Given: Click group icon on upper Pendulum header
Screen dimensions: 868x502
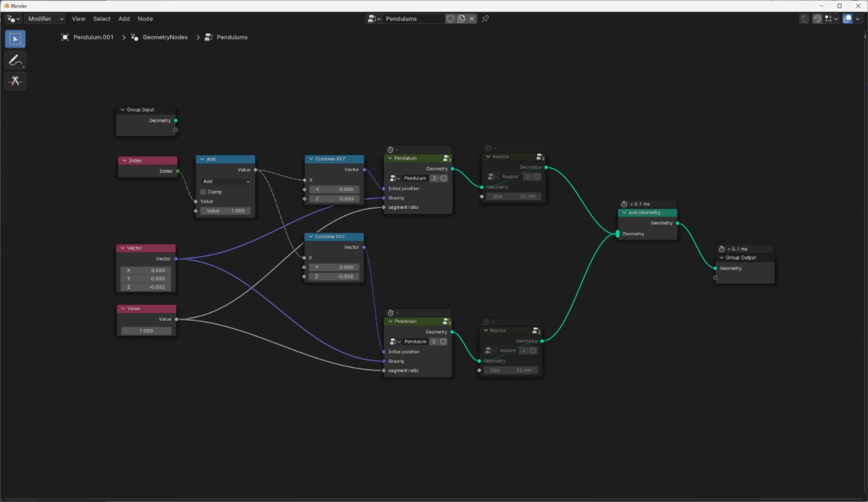Looking at the screenshot, I should 447,159.
